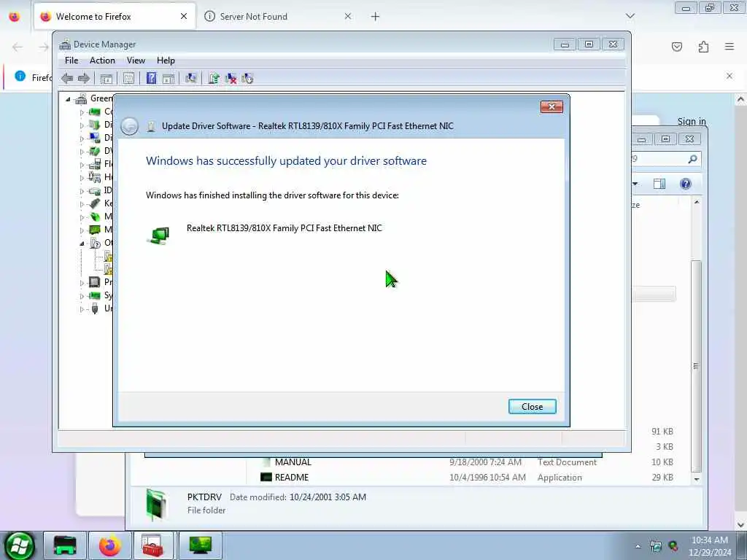The width and height of the screenshot is (747, 560).
Task: Toggle Show/Hide Console Tree toolbar icon
Action: point(107,79)
